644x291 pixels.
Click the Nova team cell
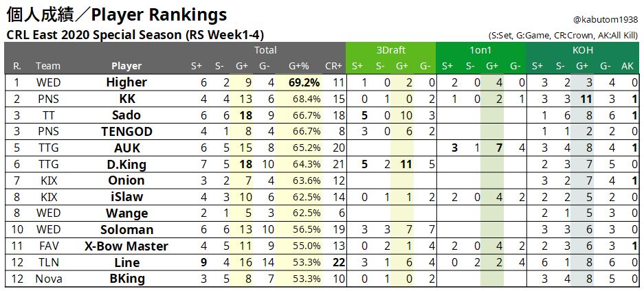click(x=48, y=279)
